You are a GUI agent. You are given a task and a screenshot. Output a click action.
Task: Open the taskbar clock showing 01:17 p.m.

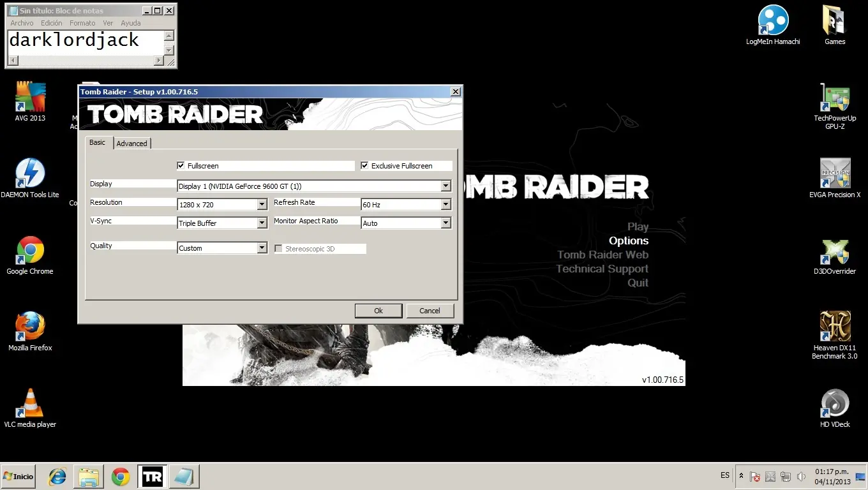[x=832, y=477]
